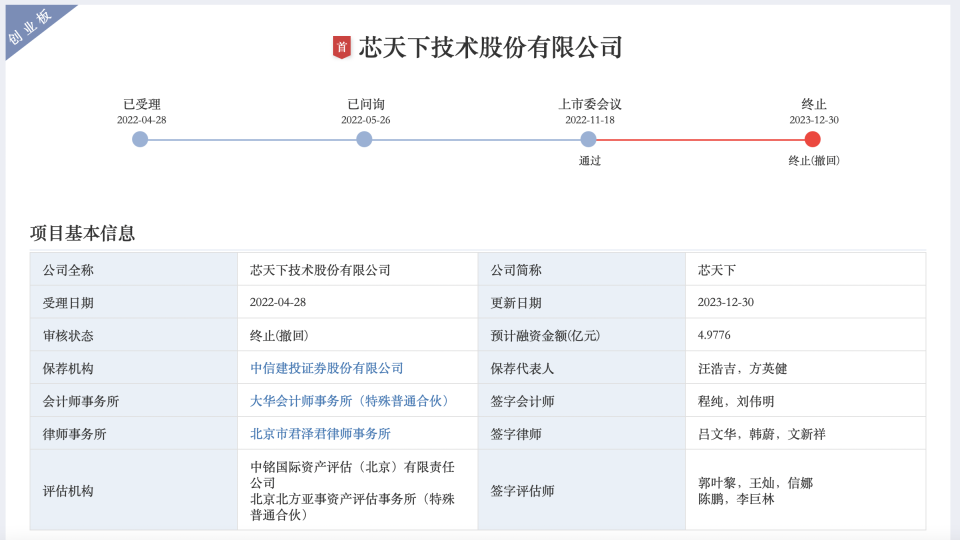Click the 签字评估师 label cell

click(x=582, y=490)
